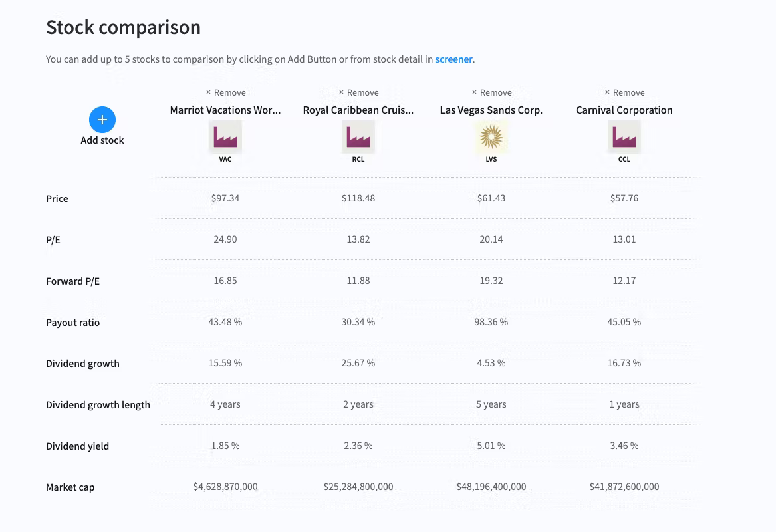This screenshot has height=532, width=776.
Task: Open Carnival Corporation stock name
Action: click(x=624, y=110)
